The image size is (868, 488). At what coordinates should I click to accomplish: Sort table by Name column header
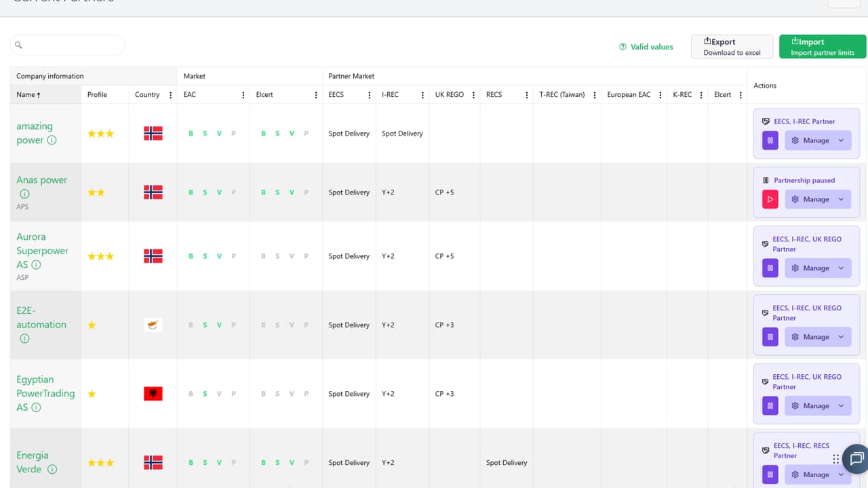28,95
